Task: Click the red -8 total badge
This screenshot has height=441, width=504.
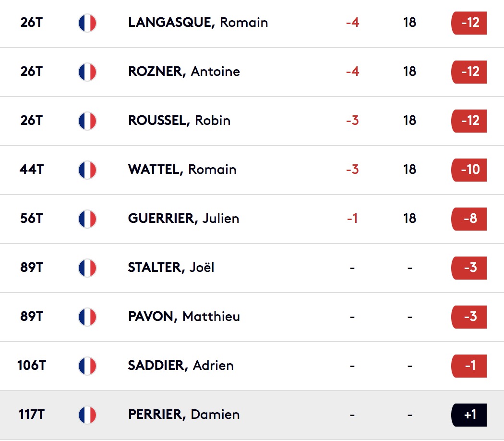Action: tap(469, 219)
